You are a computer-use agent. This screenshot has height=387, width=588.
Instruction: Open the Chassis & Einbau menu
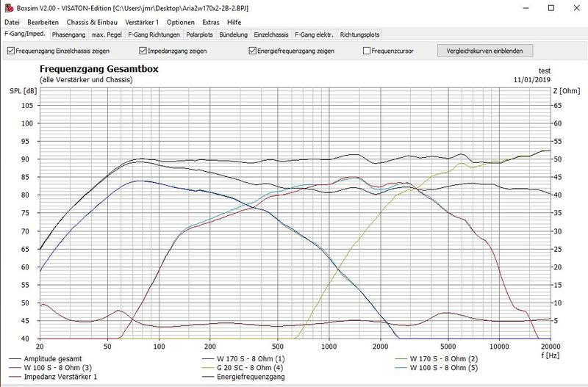tap(93, 22)
